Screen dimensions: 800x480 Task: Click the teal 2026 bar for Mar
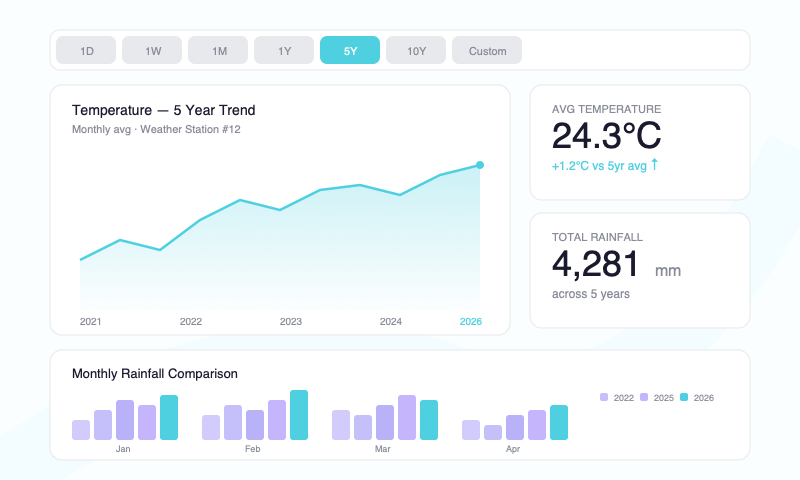[x=429, y=420]
